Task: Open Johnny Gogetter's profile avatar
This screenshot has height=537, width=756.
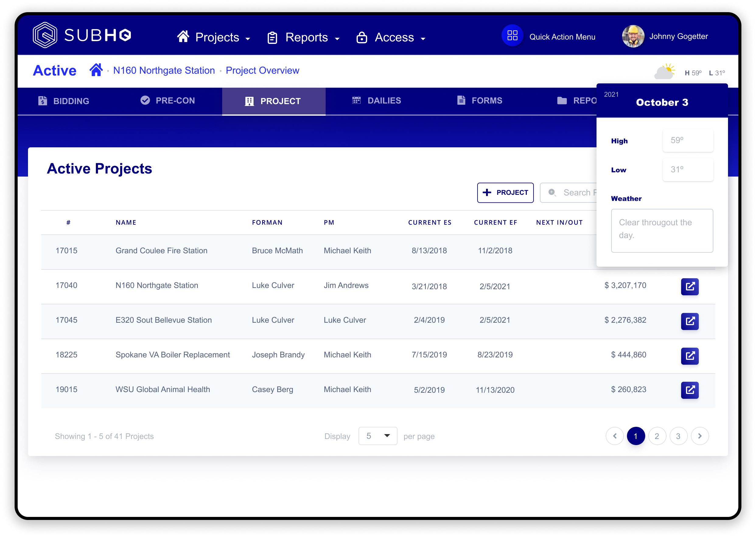Action: [x=633, y=36]
